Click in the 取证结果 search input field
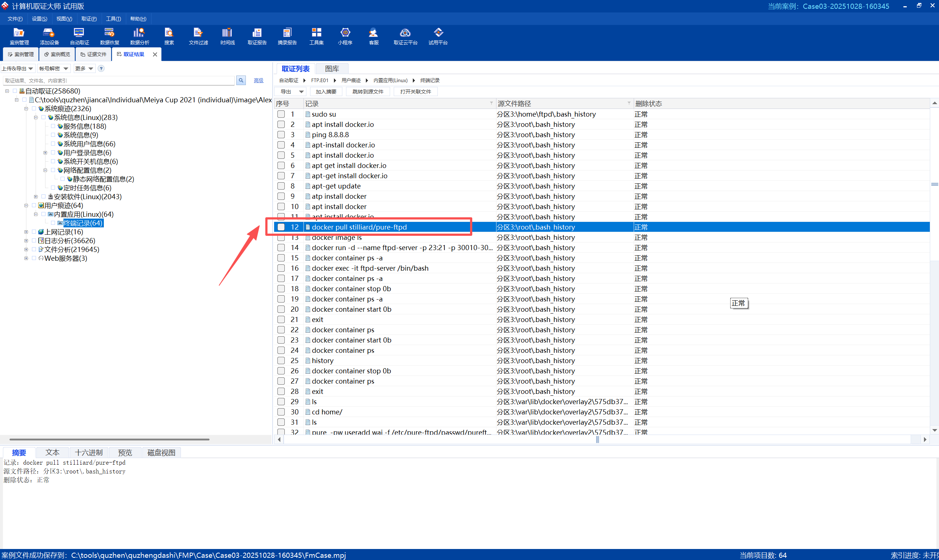 pos(119,80)
